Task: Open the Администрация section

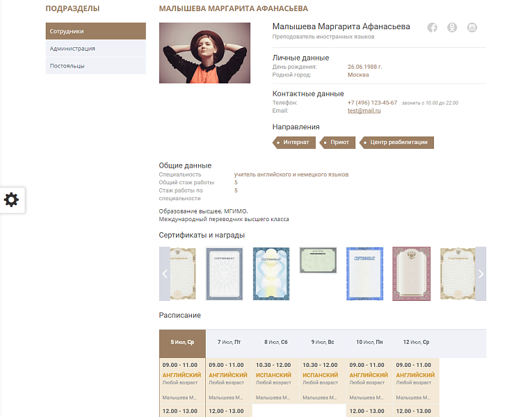Action: (95, 49)
